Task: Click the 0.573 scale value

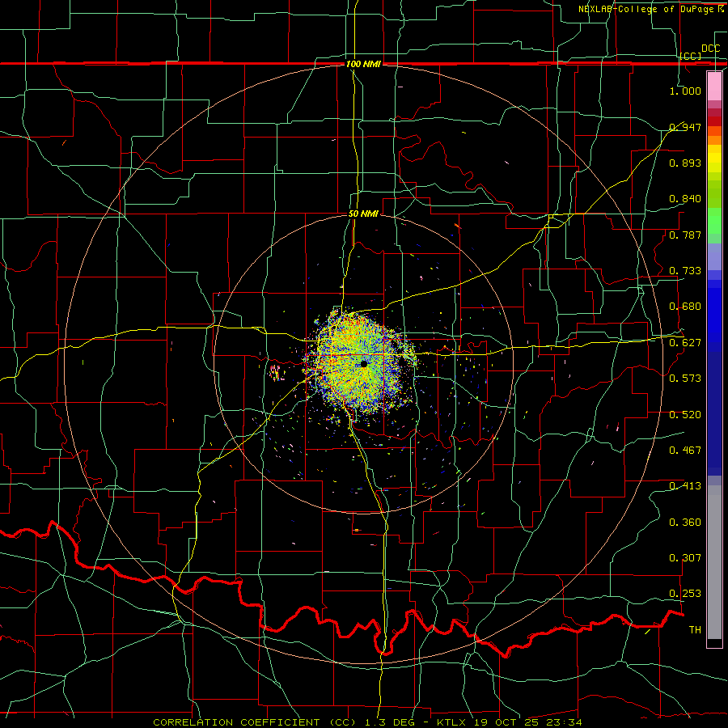Action: 685,379
